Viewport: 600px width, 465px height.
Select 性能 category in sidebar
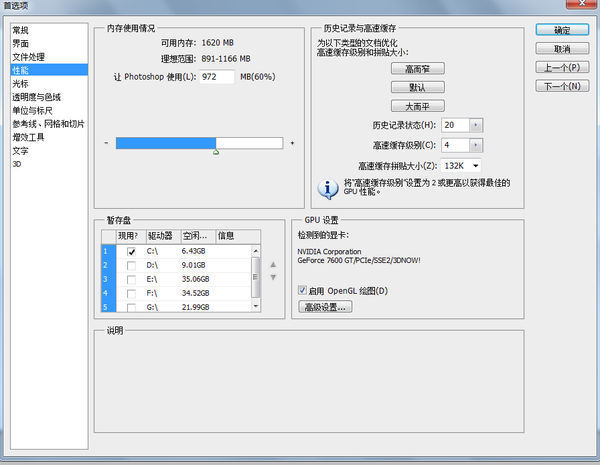tap(49, 70)
